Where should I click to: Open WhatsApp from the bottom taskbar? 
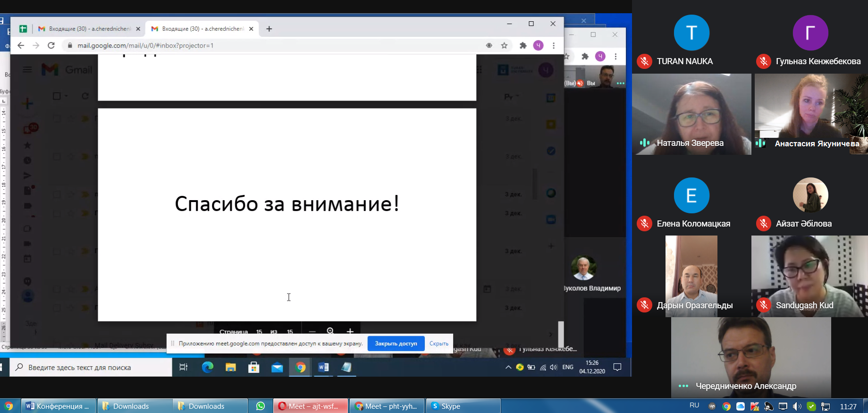[261, 406]
